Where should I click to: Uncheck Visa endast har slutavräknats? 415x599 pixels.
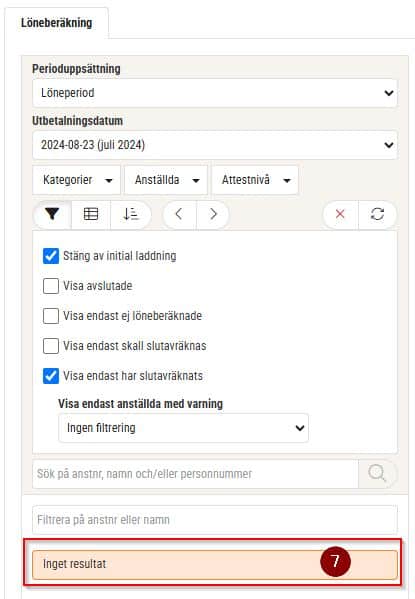click(51, 376)
